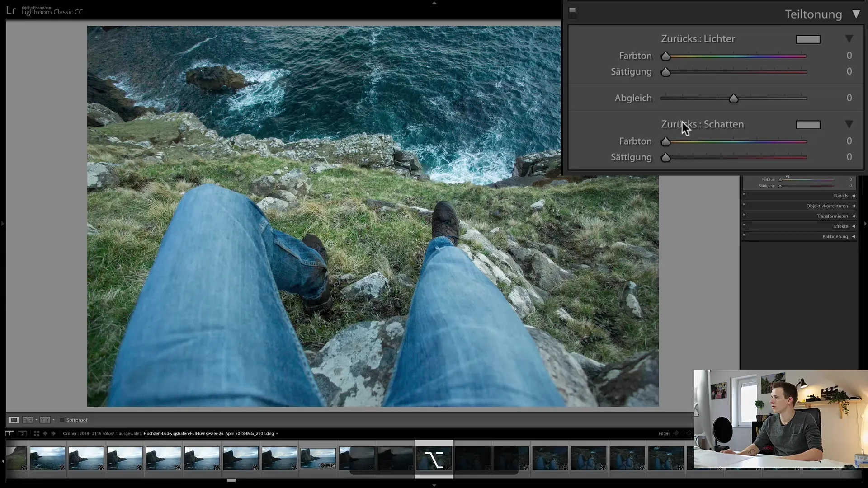Collapse the Lichter section triangle
This screenshot has width=868, height=488.
849,39
